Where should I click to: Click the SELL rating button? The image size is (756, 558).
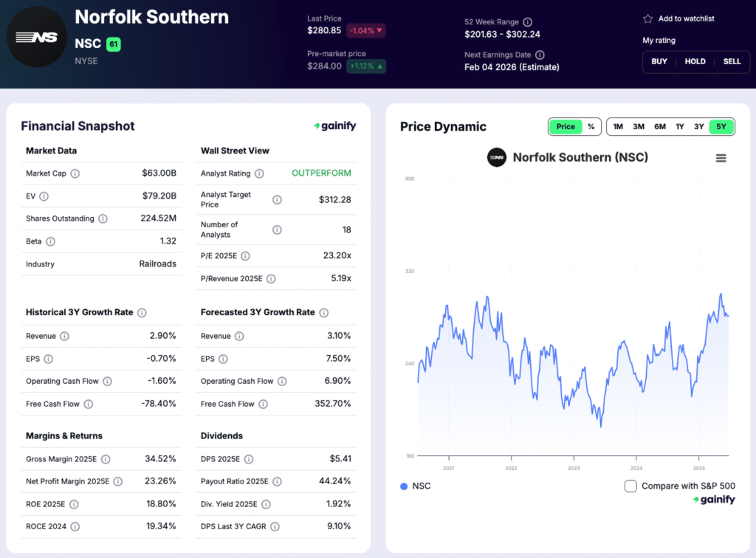732,62
